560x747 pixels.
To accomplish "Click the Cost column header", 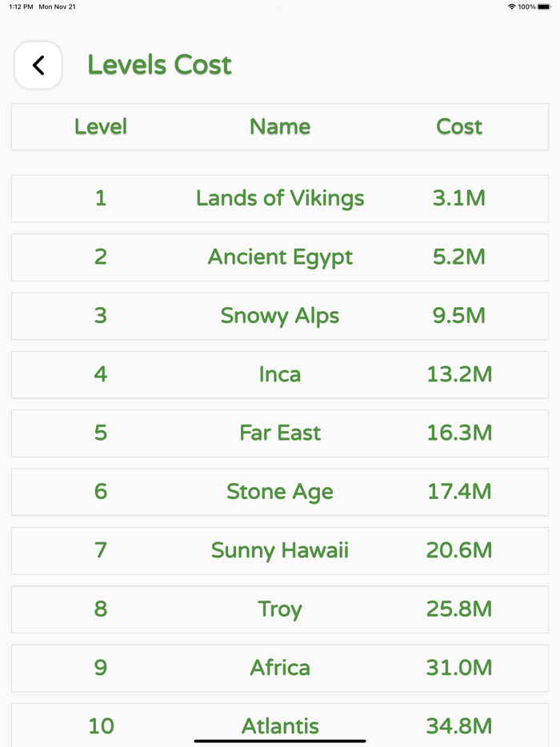I will click(x=459, y=126).
